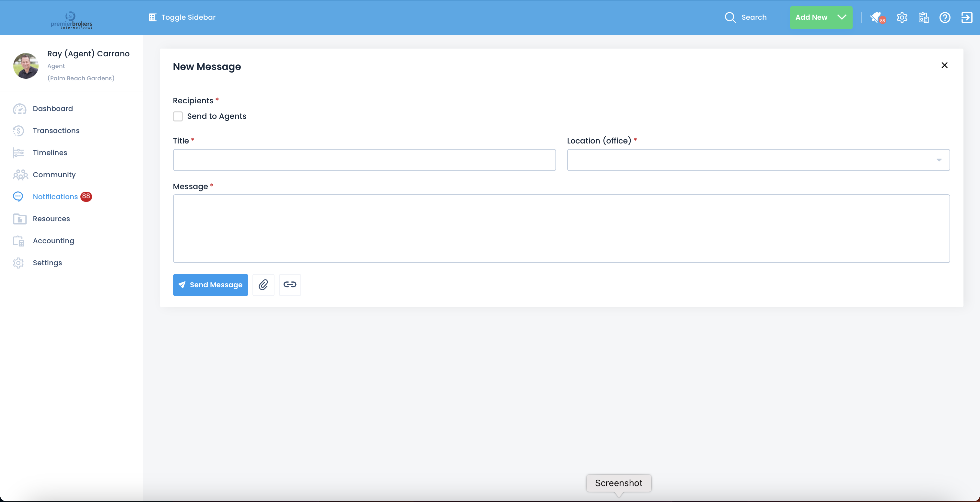
Task: Close the New Message panel
Action: coord(944,65)
